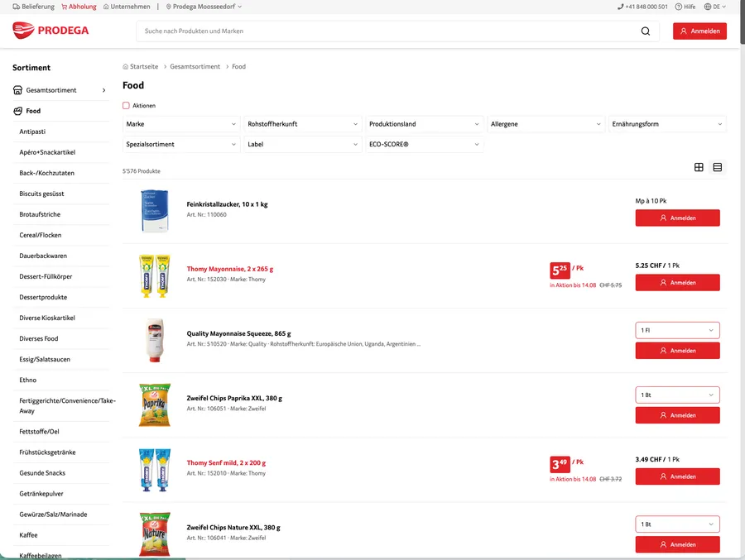
Task: Select the Belieferung option in top bar
Action: pyautogui.click(x=33, y=7)
